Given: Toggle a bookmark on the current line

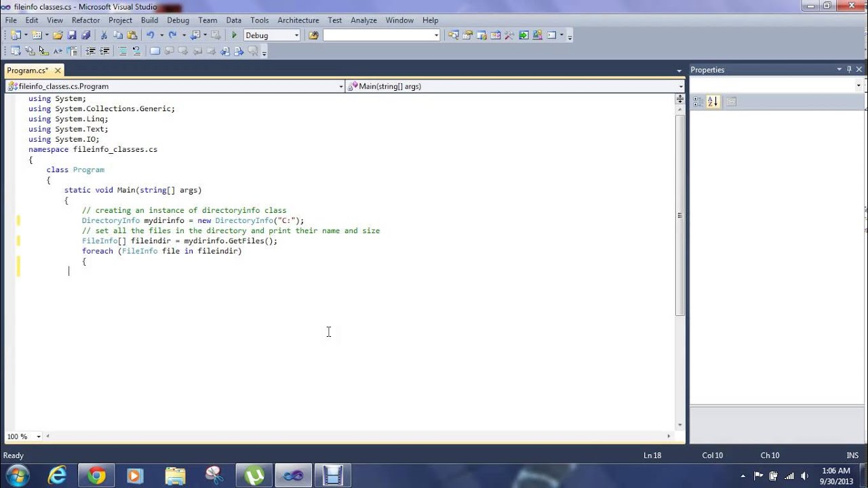Looking at the screenshot, I should coord(155,51).
